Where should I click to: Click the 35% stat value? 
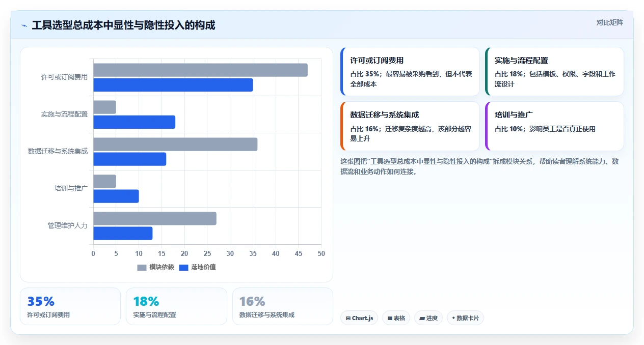tap(41, 301)
